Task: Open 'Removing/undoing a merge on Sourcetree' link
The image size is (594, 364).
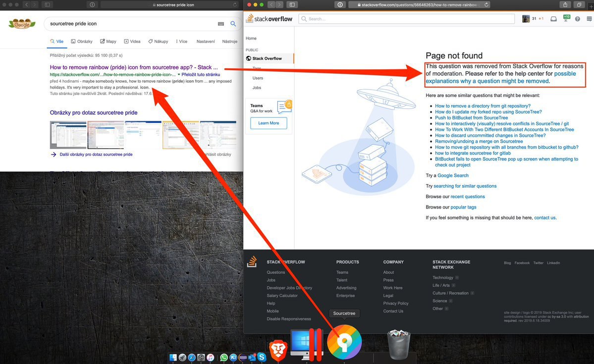Action: (479, 141)
